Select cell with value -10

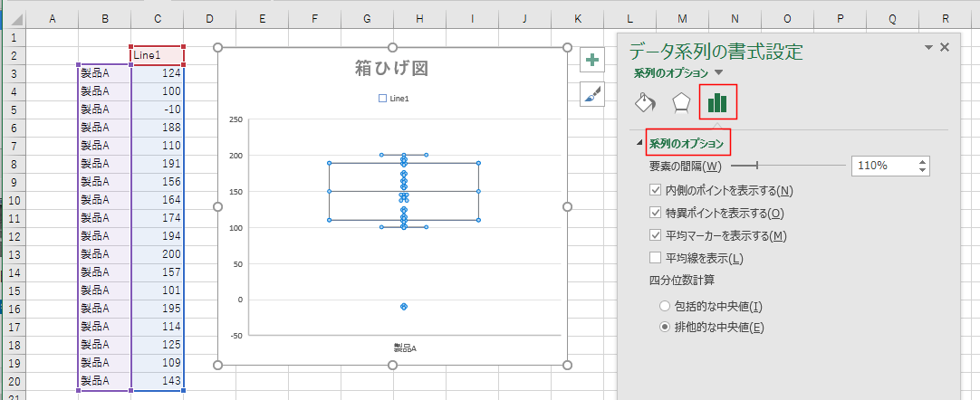158,110
